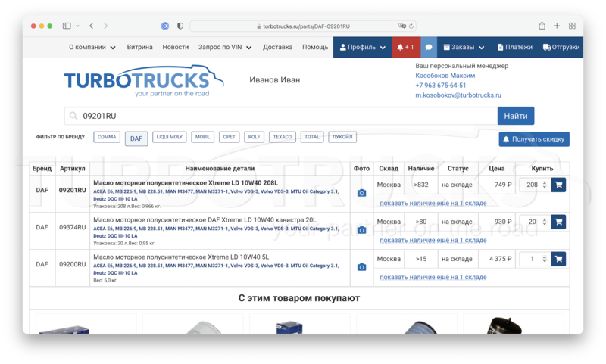Filter by ЛУКОЙЛ brand
Image resolution: width=606 pixels, height=364 pixels.
click(342, 137)
